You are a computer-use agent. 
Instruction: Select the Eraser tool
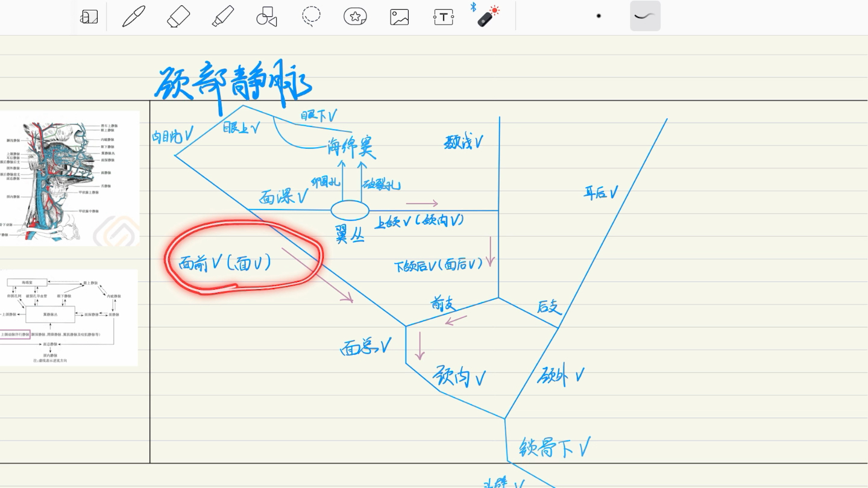coord(178,16)
